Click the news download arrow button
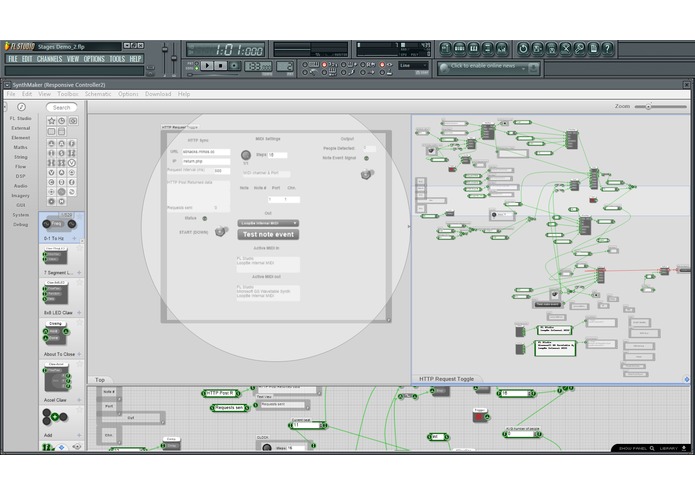This screenshot has width=695, height=494. [534, 68]
